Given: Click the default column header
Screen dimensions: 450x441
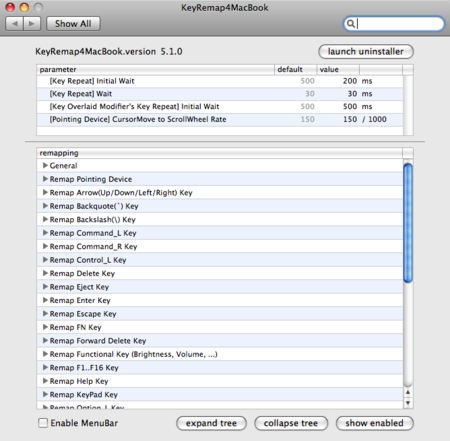Looking at the screenshot, I should pyautogui.click(x=295, y=69).
